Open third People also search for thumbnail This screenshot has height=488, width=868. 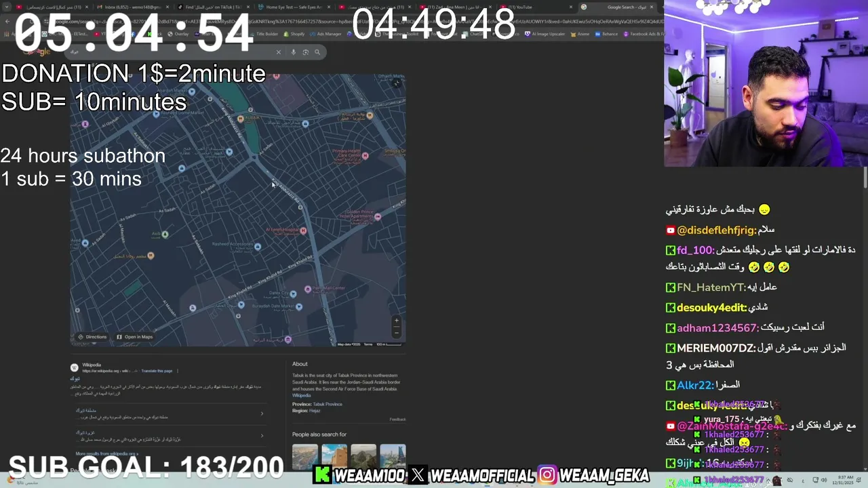(363, 457)
